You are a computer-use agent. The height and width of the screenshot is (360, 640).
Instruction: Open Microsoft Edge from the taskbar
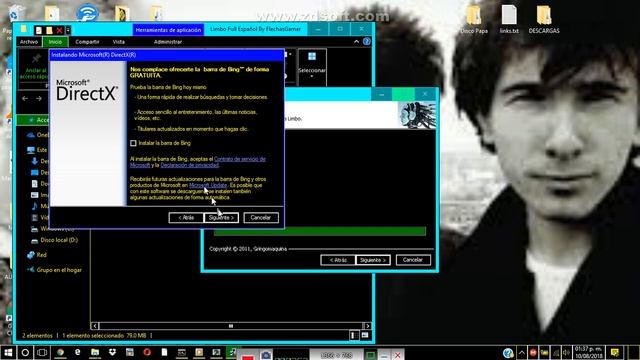click(78, 353)
